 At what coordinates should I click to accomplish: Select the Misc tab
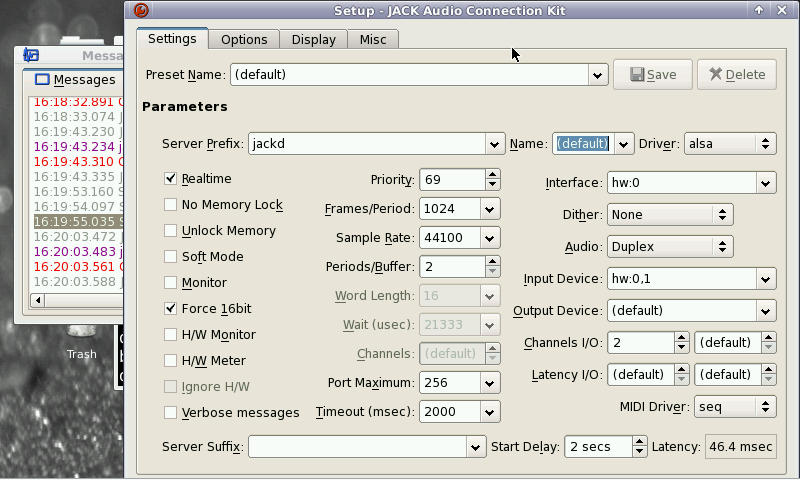point(373,39)
